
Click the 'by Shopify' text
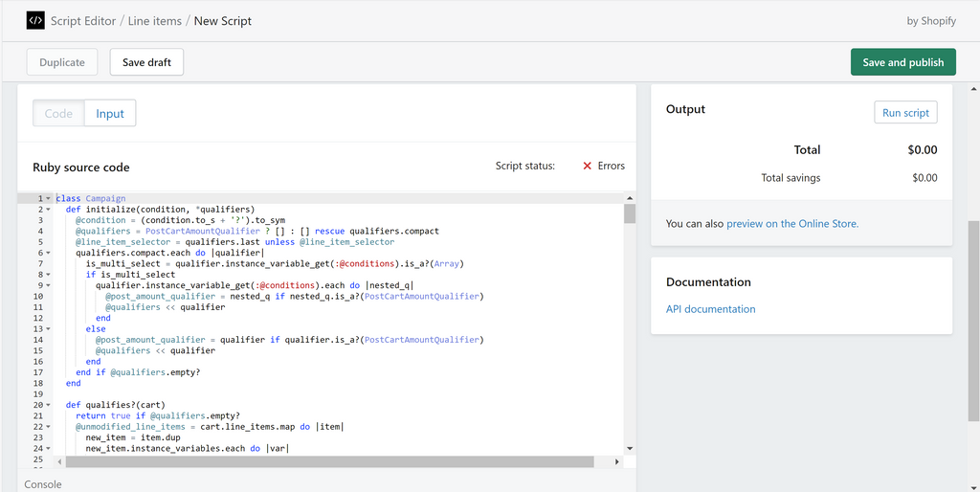931,21
